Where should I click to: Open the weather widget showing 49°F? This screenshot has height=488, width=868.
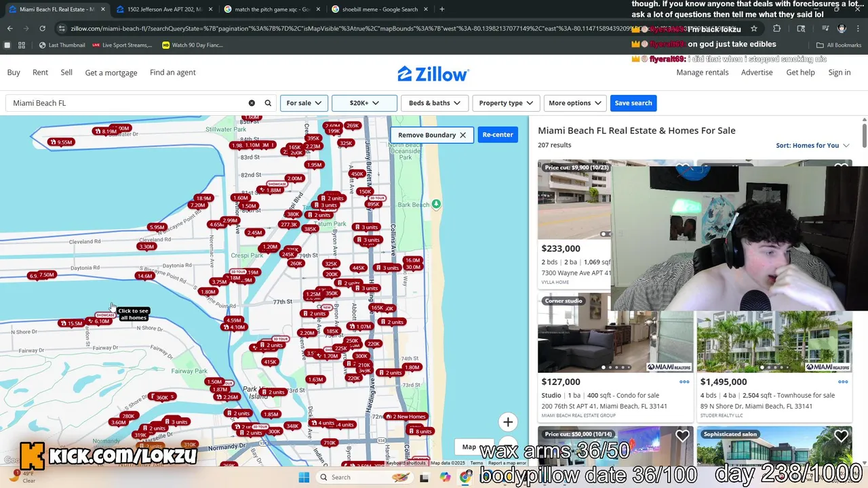tap(22, 476)
